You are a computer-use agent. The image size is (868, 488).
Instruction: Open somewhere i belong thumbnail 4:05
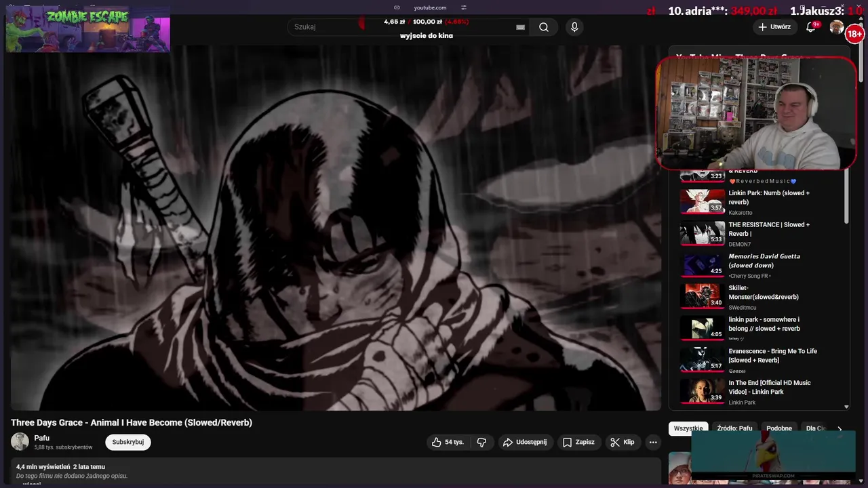click(x=703, y=327)
